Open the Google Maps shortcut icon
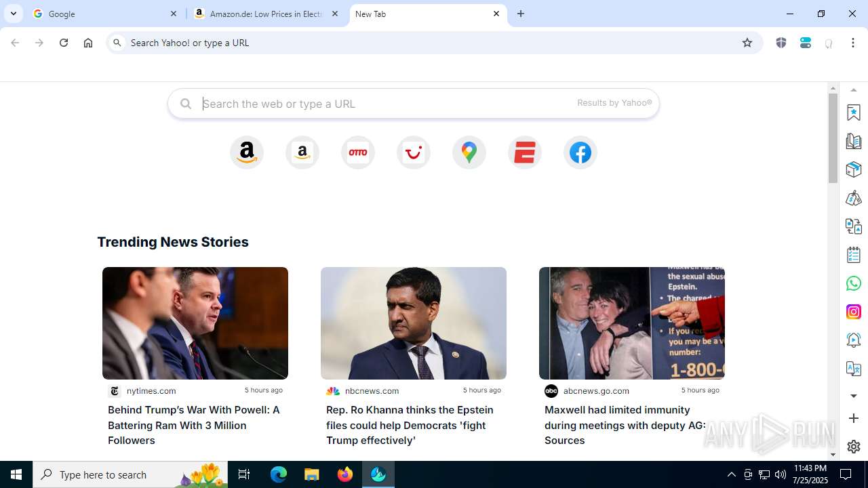Image resolution: width=868 pixels, height=488 pixels. [x=469, y=152]
